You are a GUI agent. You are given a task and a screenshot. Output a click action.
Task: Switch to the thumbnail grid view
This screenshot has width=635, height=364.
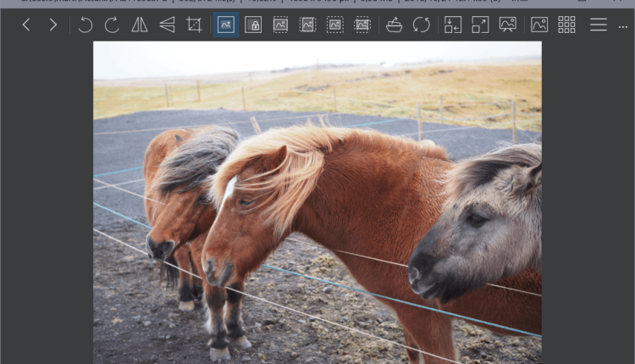coord(566,25)
